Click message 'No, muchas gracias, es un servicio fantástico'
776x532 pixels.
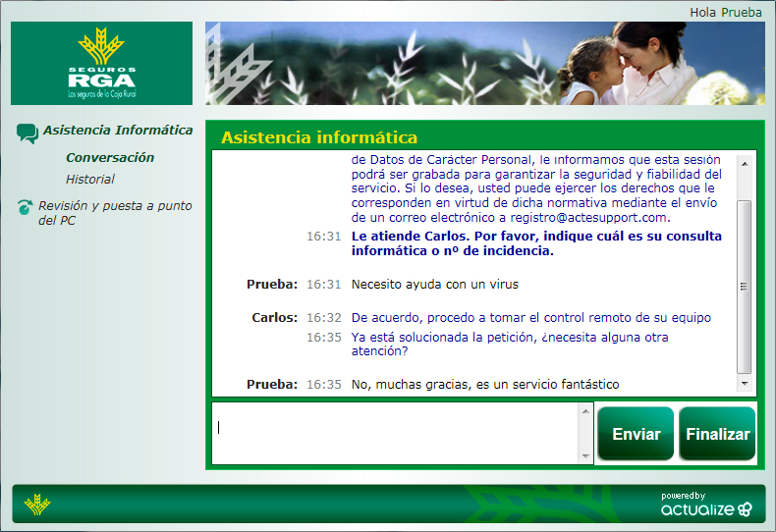coord(485,384)
